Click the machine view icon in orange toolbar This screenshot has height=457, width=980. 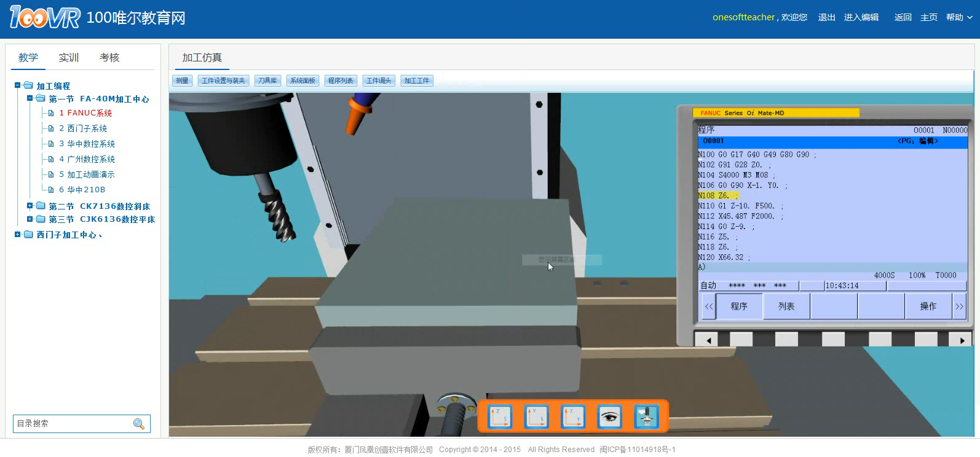pyautogui.click(x=646, y=417)
